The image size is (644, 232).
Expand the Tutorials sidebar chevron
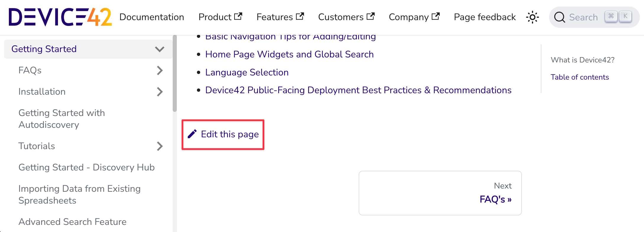[x=160, y=146]
